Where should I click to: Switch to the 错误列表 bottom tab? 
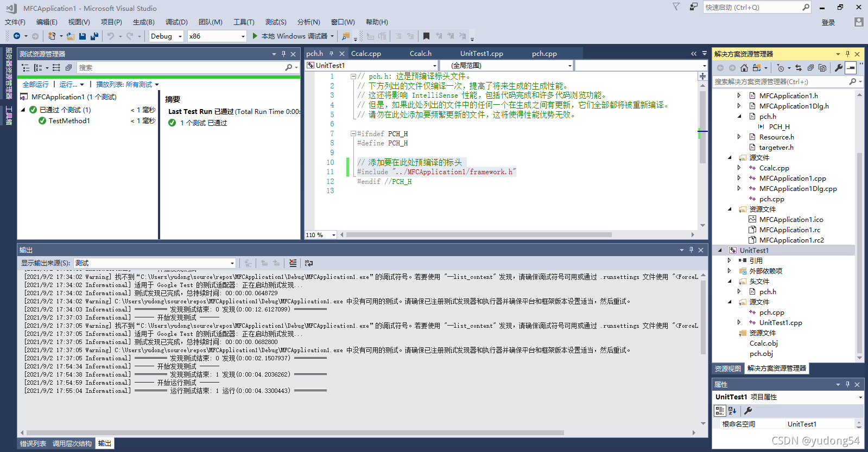(33, 444)
